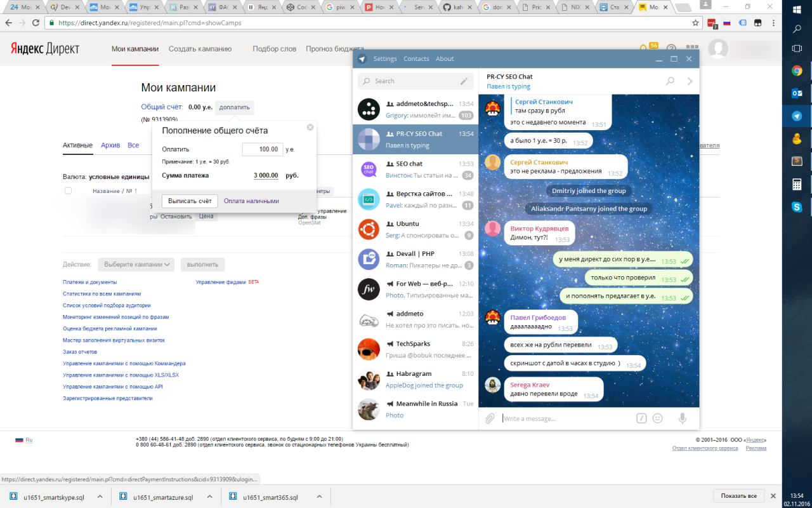Open the Платежи и документы link
This screenshot has width=812, height=508.
click(89, 282)
